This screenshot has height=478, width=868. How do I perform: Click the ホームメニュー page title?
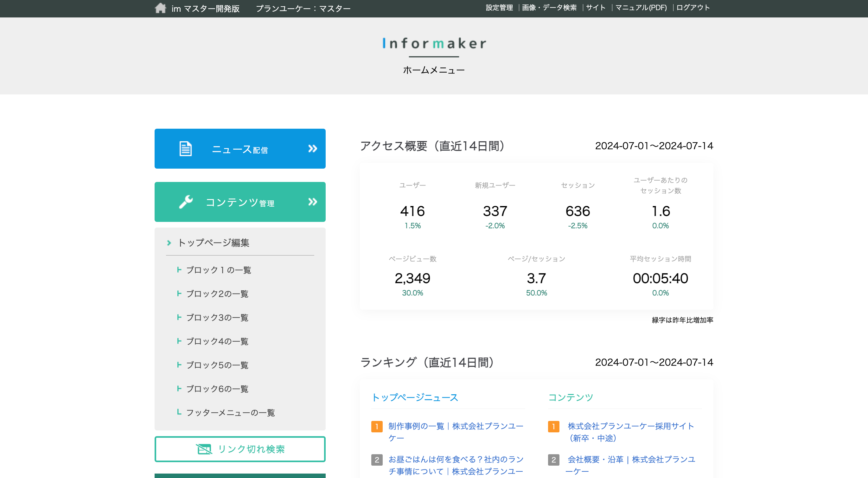pos(434,70)
